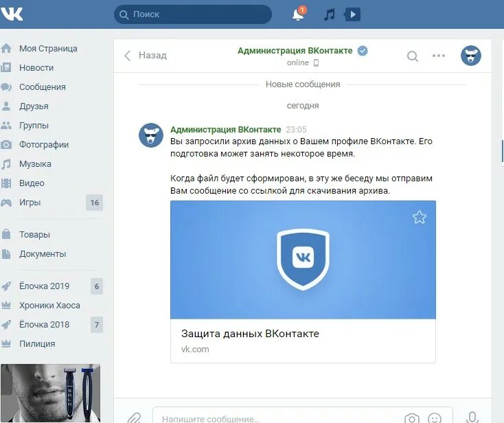Launch Ёлочка 2019 game
The image size is (504, 423).
(45, 286)
